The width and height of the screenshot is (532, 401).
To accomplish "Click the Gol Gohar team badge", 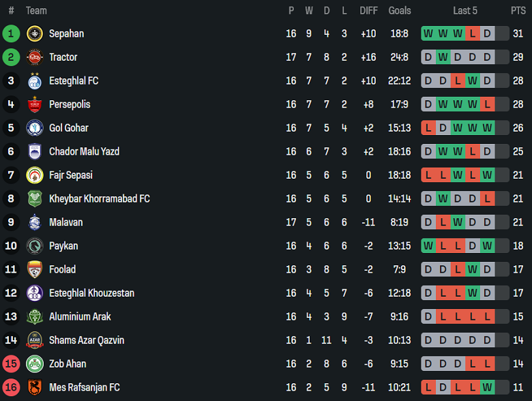I will point(35,128).
